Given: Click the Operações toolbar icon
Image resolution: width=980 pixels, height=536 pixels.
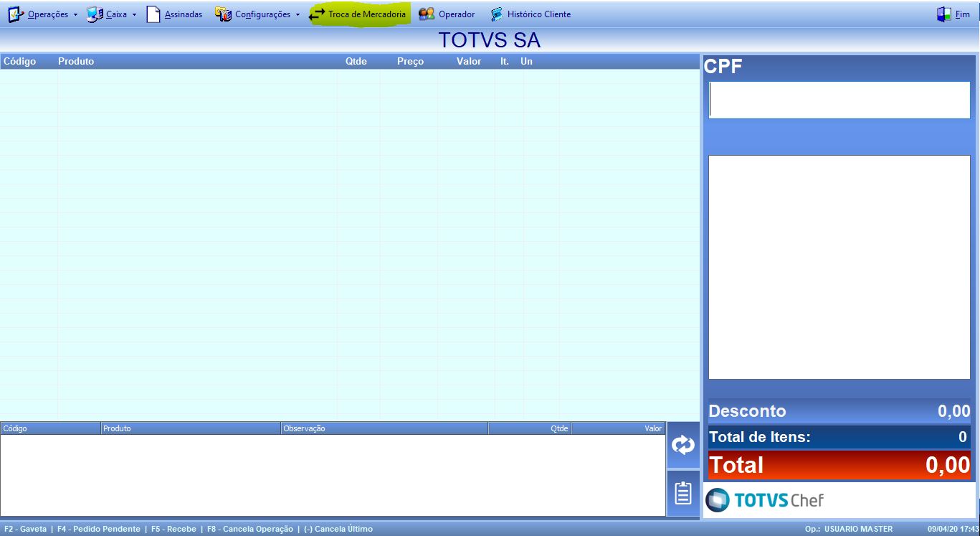Looking at the screenshot, I should 15,14.
